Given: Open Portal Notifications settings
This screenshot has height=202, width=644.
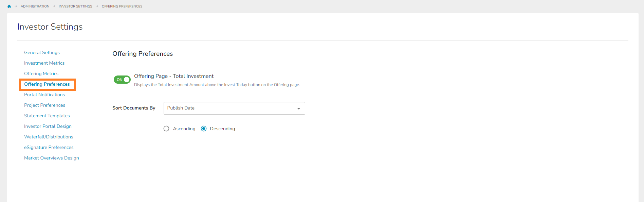Looking at the screenshot, I should point(44,95).
